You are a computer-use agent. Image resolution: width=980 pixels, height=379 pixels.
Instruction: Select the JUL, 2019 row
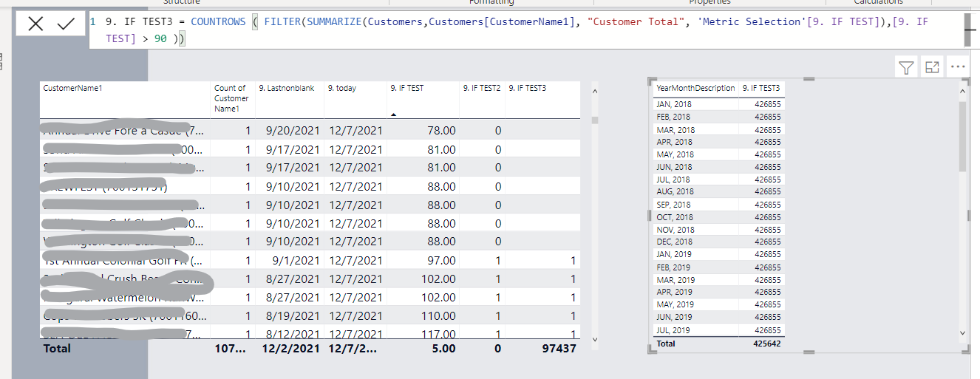coord(718,330)
